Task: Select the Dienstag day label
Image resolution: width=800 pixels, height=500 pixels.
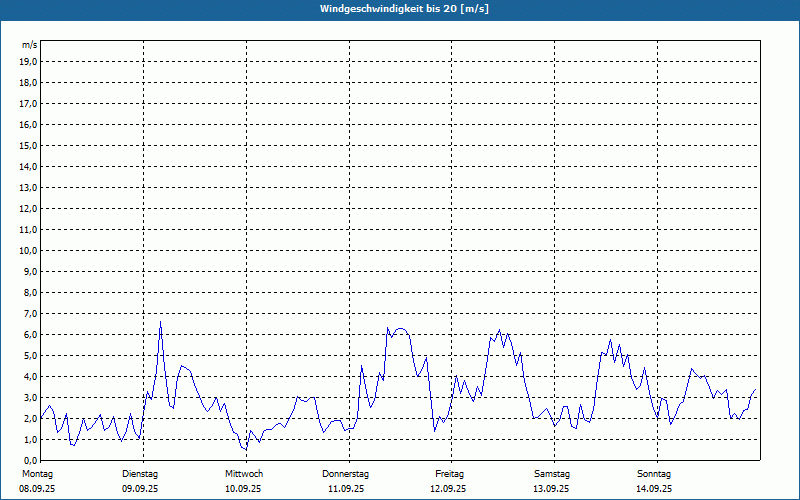Action: [140, 473]
